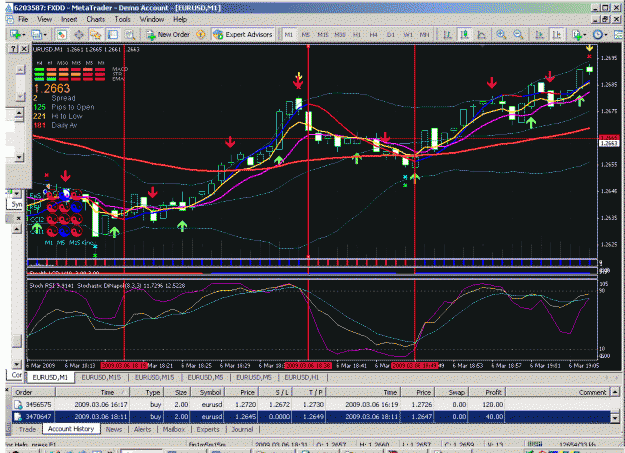Open the profiles dropdown arrow

pos(45,35)
